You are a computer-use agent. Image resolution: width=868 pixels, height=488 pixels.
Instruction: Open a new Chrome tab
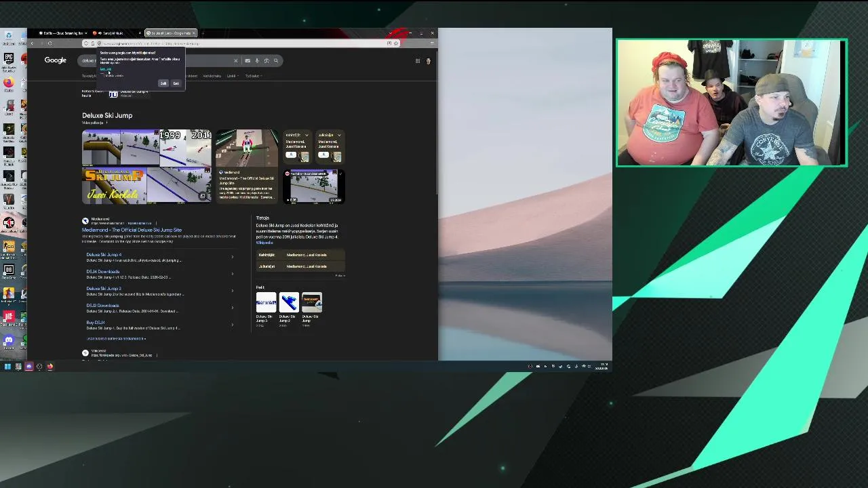coord(203,33)
